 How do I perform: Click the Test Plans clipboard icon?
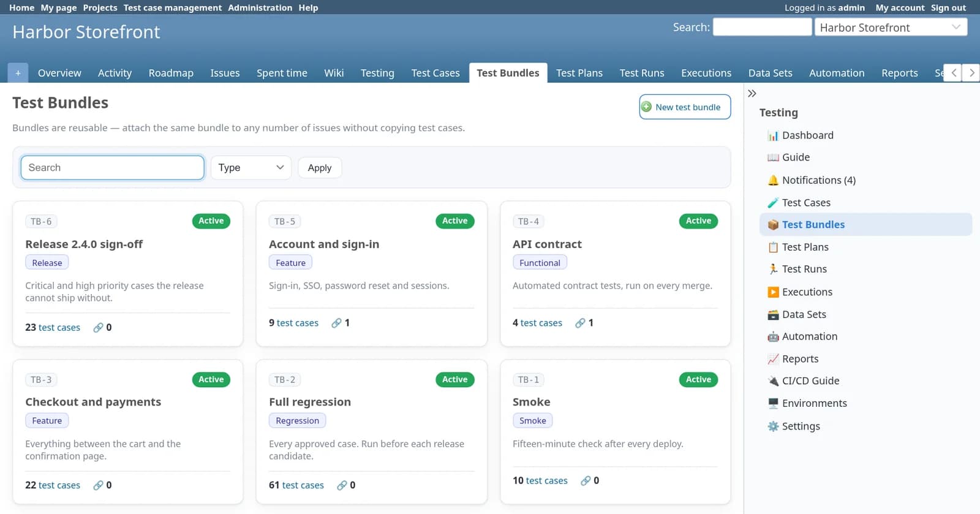coord(773,247)
